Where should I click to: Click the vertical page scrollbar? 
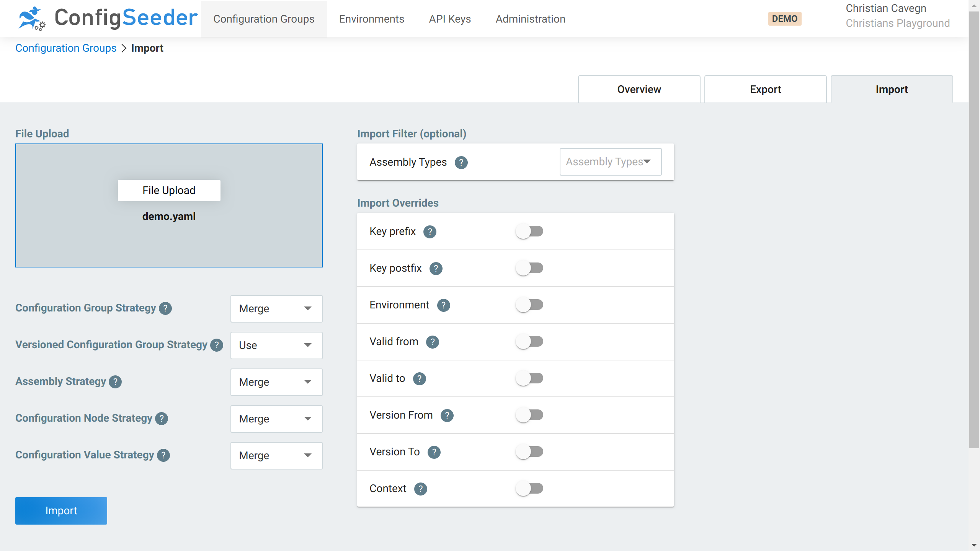pos(974,230)
